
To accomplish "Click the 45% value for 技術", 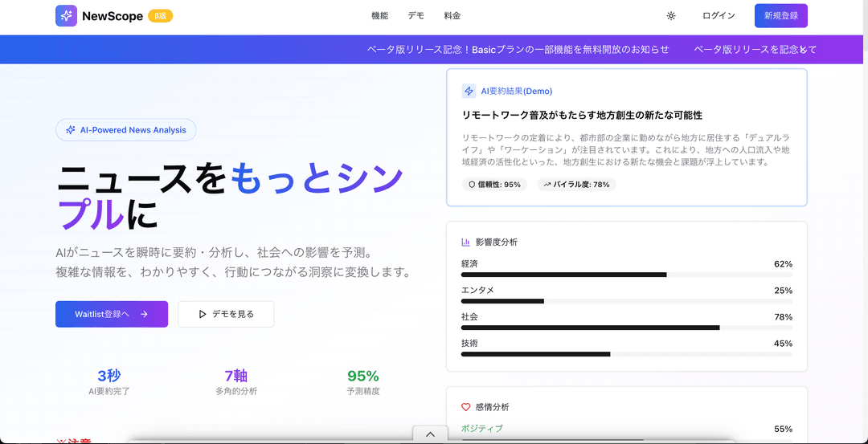I will point(784,344).
